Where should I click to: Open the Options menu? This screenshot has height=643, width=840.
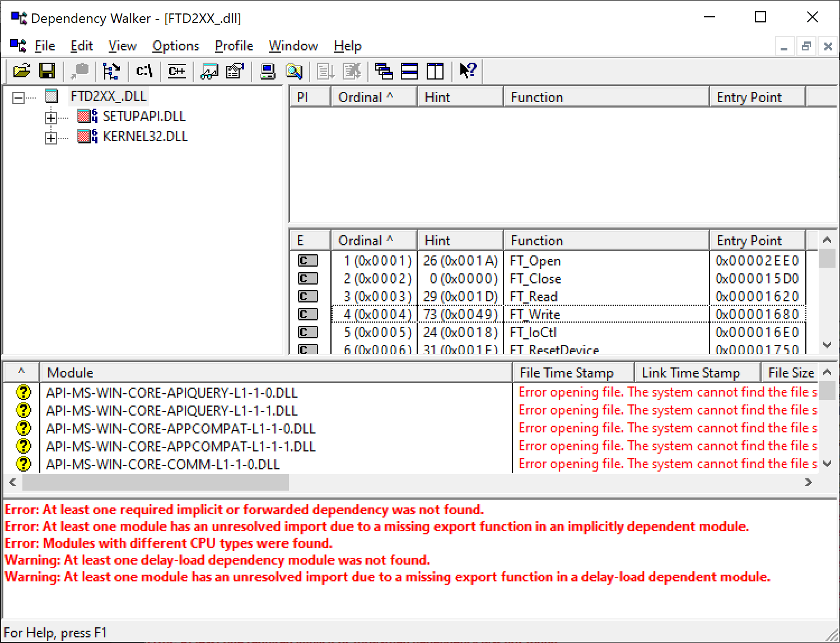click(x=176, y=46)
